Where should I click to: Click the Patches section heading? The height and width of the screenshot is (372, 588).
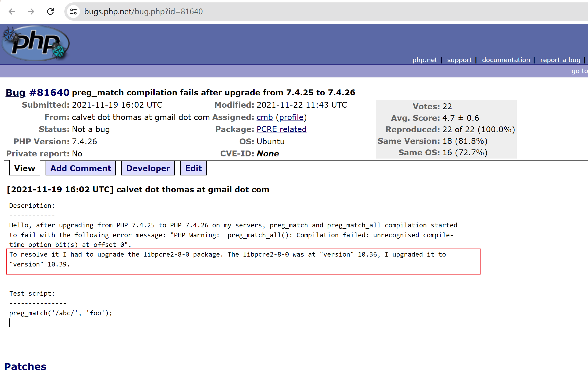point(25,366)
